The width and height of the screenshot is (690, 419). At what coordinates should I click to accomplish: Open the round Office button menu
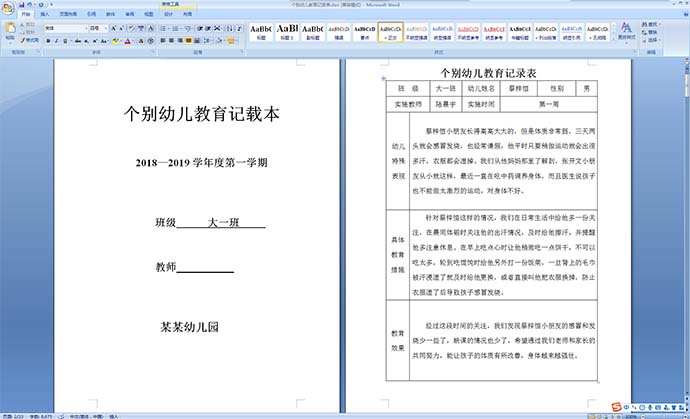pos(8,8)
